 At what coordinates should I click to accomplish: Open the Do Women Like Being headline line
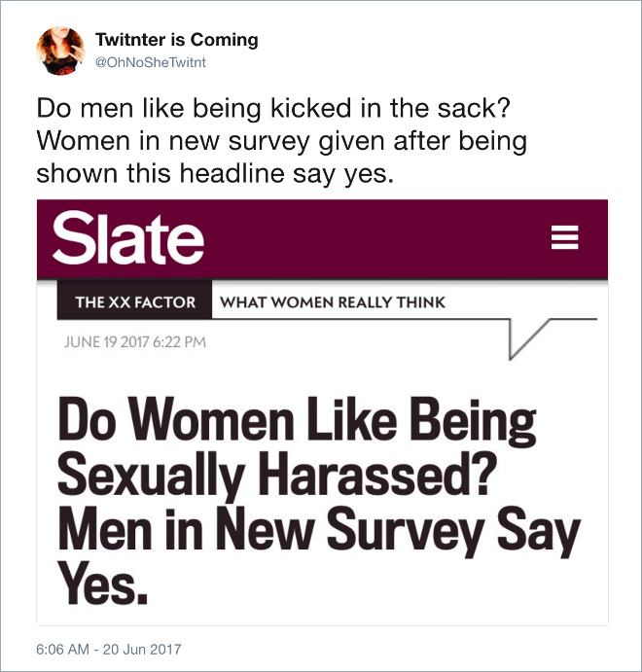click(x=297, y=420)
